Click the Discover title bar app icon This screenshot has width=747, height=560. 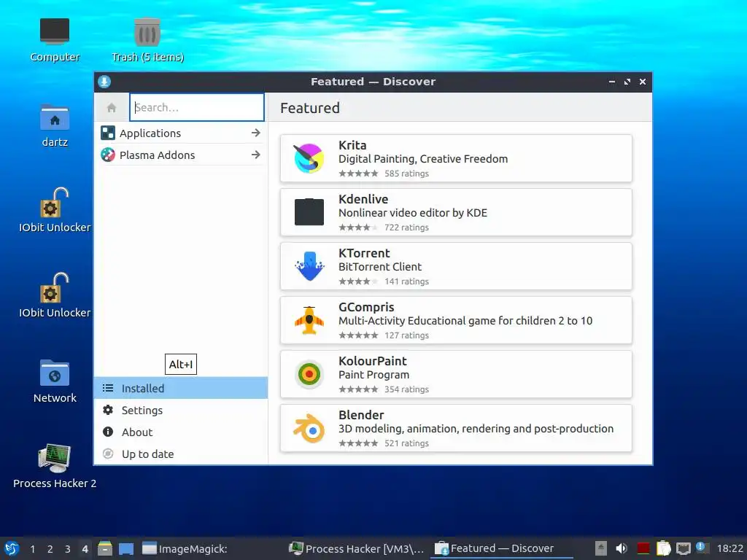click(x=104, y=82)
